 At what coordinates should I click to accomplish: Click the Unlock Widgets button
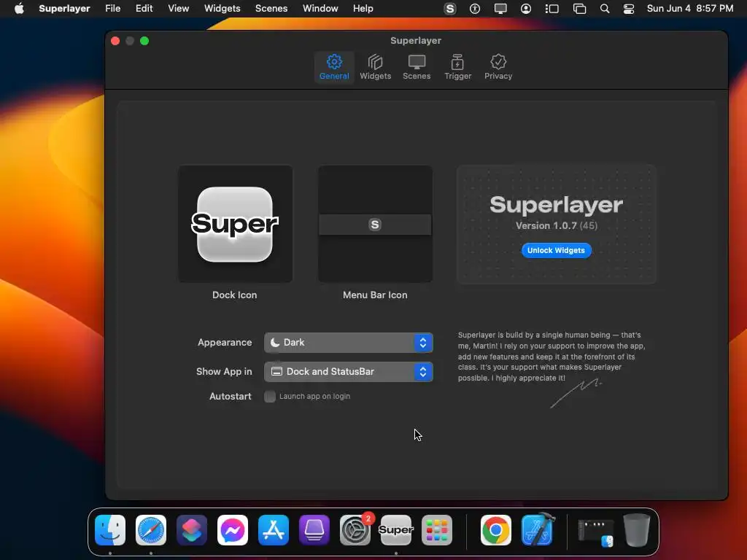tap(556, 251)
